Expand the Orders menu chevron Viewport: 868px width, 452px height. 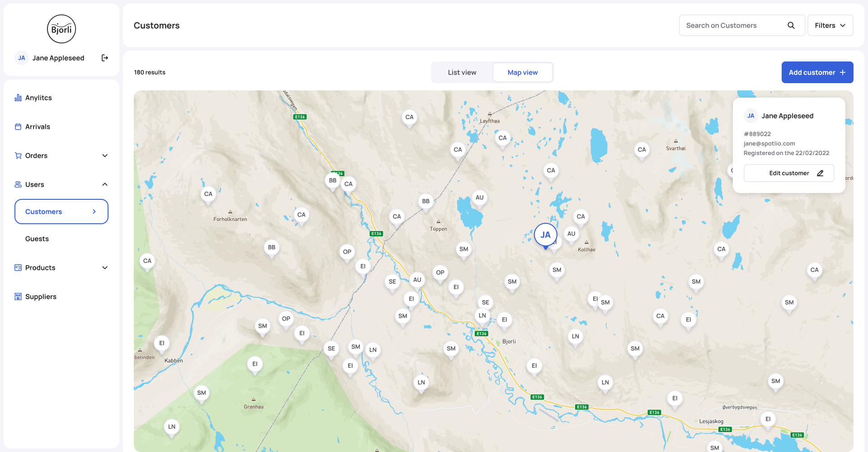(x=105, y=155)
